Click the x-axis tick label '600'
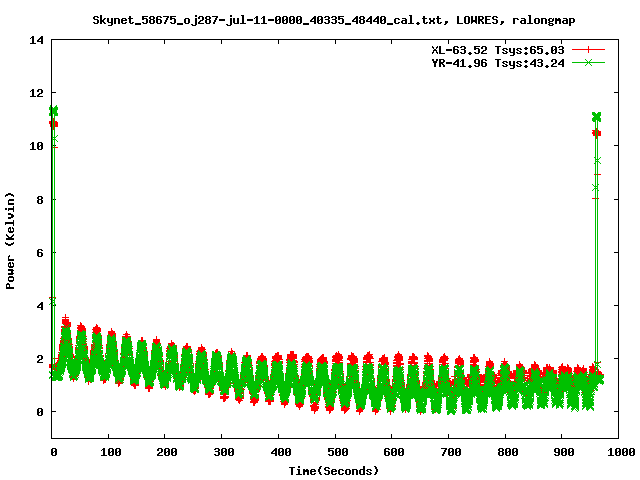This screenshot has width=640, height=480. point(394,452)
